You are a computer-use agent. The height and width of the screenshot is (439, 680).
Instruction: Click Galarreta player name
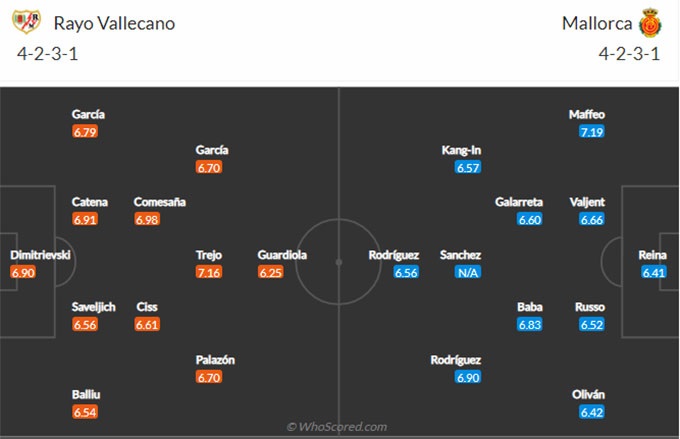coord(519,202)
